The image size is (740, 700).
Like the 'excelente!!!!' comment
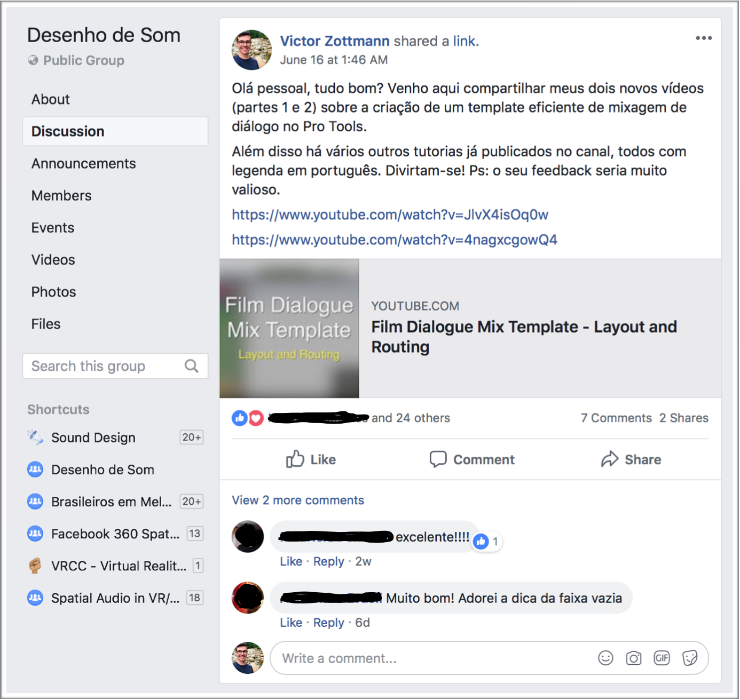coord(291,561)
